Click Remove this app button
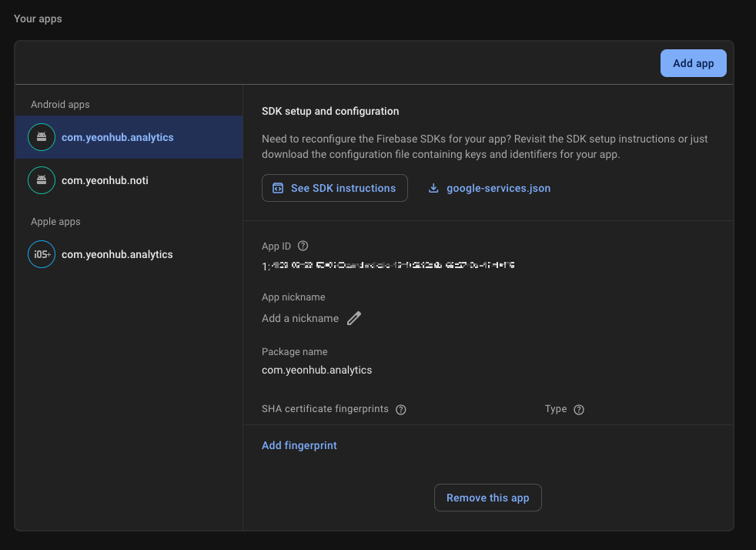Viewport: 756px width, 550px height. tap(488, 498)
